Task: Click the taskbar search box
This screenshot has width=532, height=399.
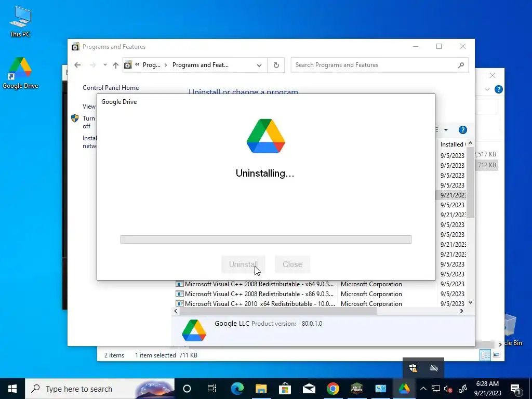Action: pos(100,389)
